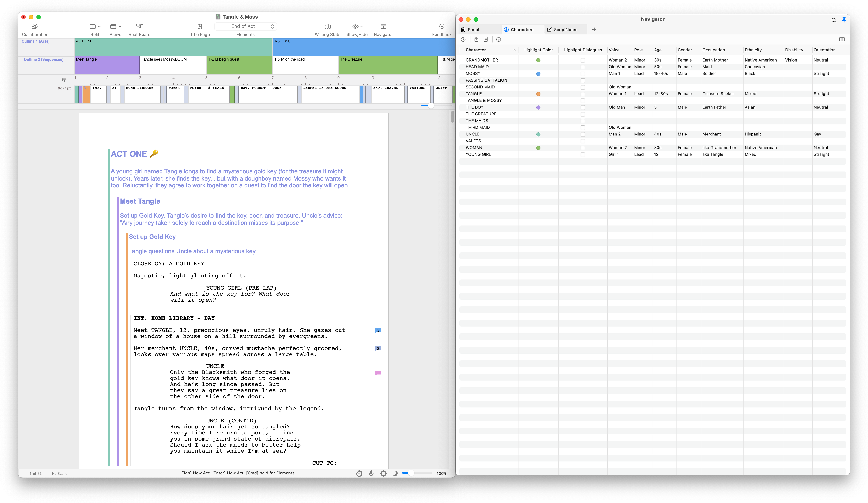Tick Highlight Dialogues checkbox for UNCLE

tap(583, 135)
